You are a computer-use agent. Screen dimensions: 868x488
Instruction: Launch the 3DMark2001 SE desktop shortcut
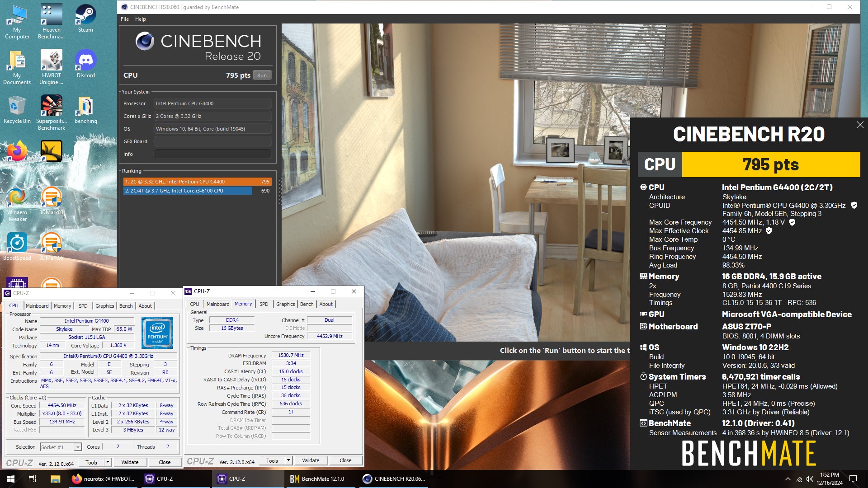(51, 157)
